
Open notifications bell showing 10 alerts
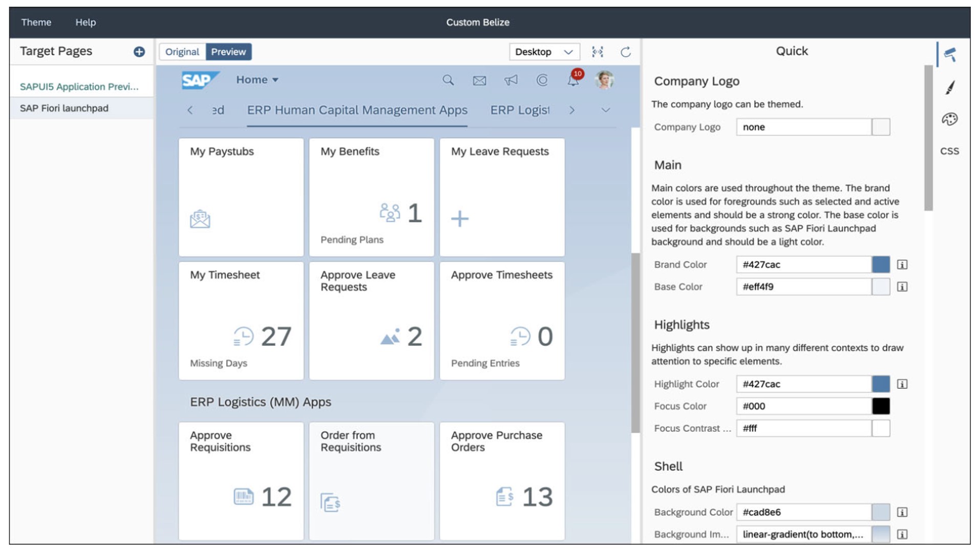pos(572,81)
